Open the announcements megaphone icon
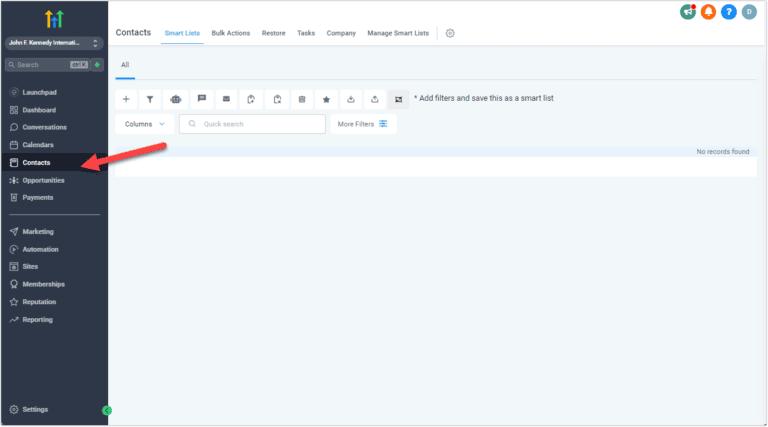 [x=688, y=12]
